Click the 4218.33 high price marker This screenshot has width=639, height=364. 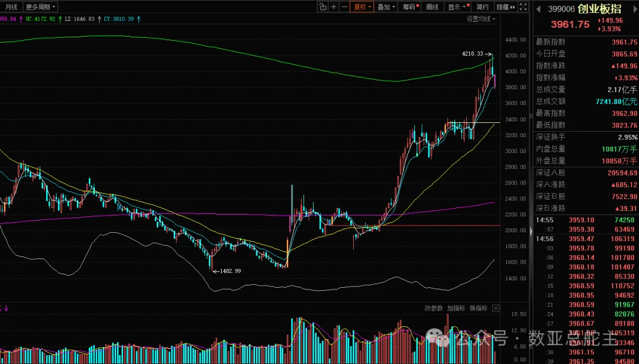pyautogui.click(x=472, y=54)
